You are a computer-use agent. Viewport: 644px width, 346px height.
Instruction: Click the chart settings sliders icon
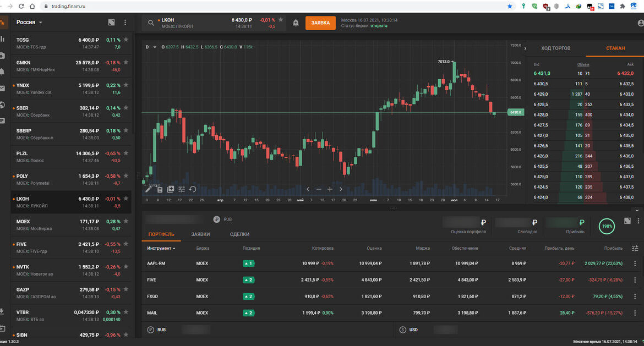pyautogui.click(x=182, y=189)
